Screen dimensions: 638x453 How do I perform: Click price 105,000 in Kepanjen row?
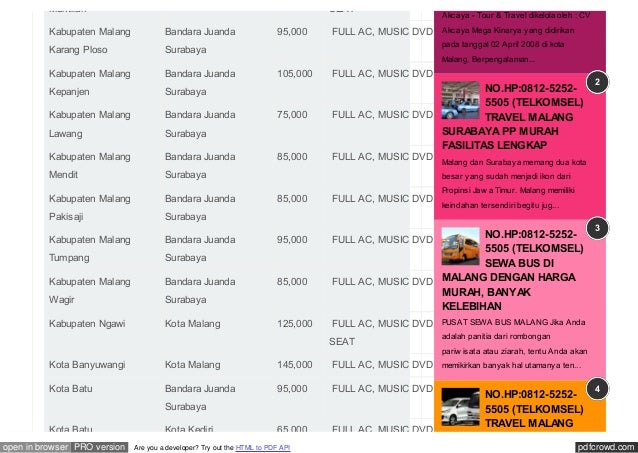click(x=295, y=74)
